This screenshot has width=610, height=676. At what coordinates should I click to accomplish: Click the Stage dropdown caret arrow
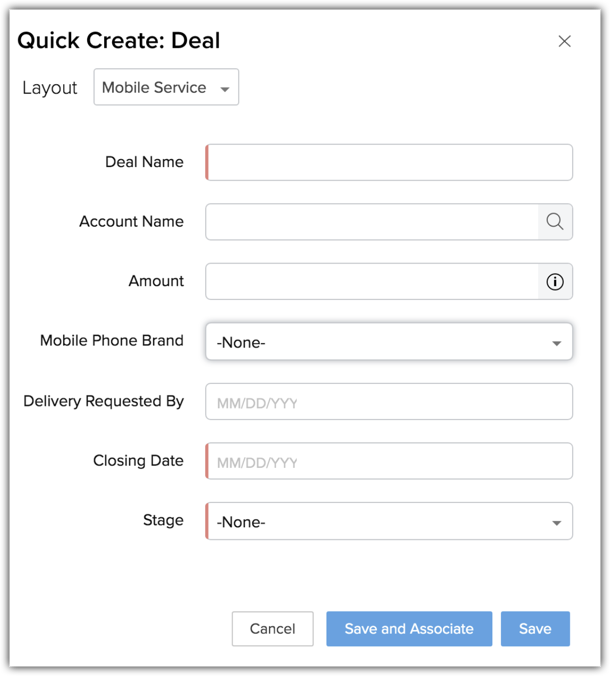[557, 523]
